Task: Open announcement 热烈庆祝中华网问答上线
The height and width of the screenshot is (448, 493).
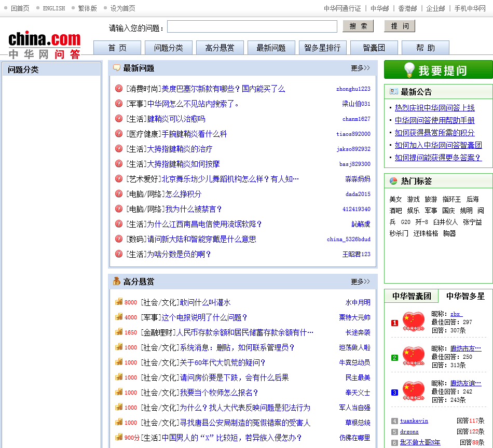Action: pyautogui.click(x=434, y=108)
